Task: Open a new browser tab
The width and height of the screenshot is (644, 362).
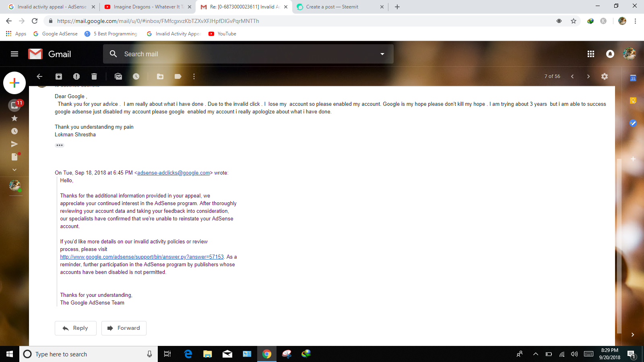Action: tap(397, 7)
